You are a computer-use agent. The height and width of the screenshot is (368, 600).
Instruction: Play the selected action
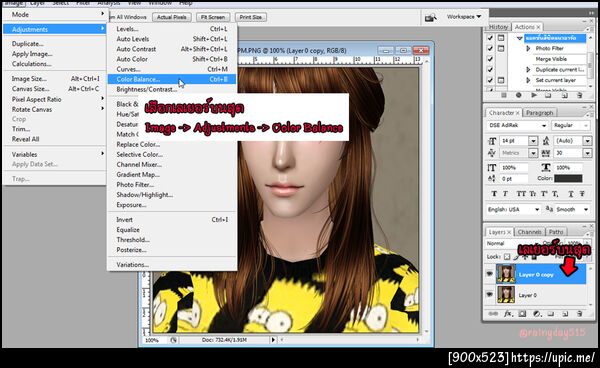tap(534, 95)
